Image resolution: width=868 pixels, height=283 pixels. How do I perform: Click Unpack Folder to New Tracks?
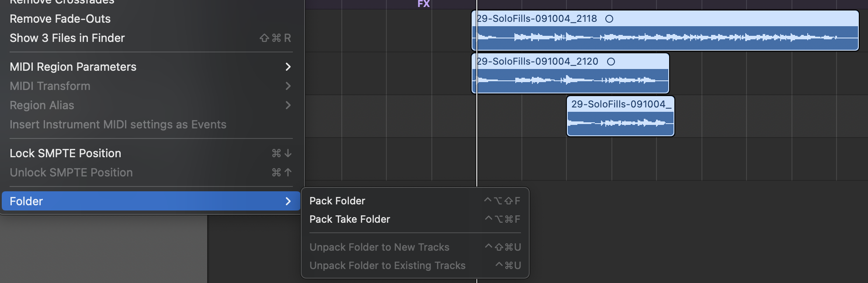pos(379,247)
